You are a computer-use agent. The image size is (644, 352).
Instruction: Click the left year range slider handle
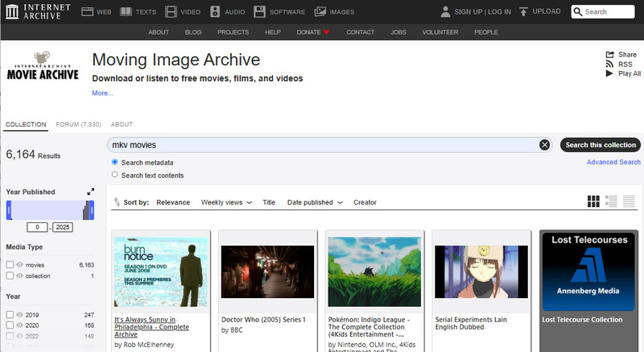point(9,210)
